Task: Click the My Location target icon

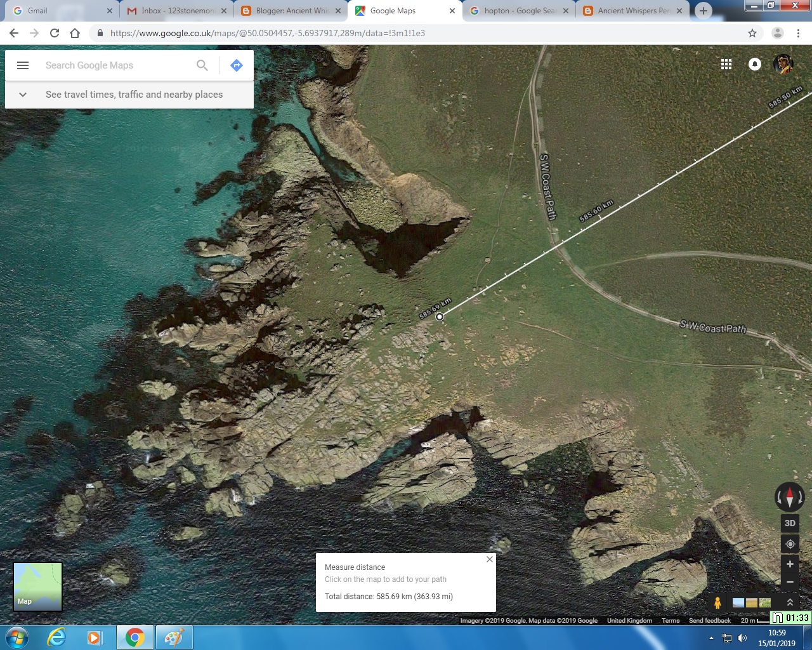Action: point(790,543)
